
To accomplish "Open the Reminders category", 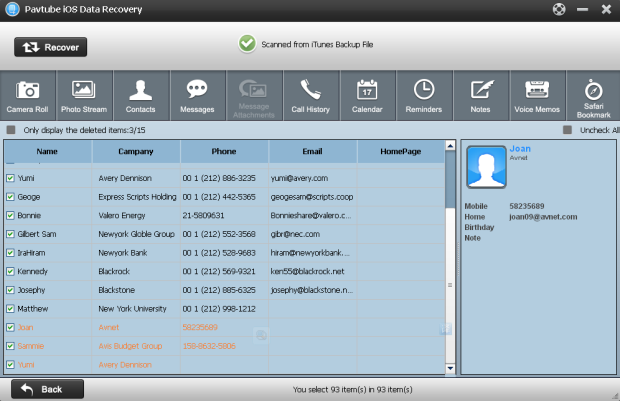I will (x=424, y=96).
